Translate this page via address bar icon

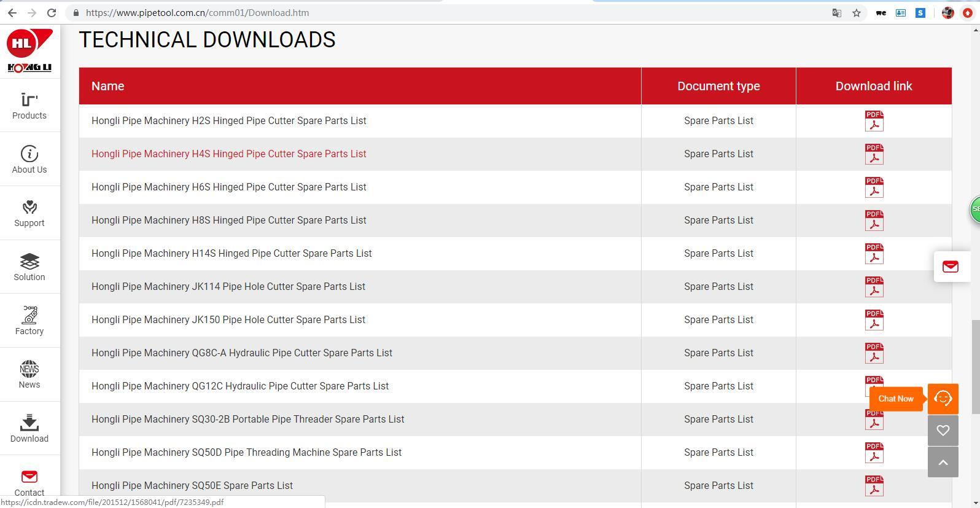[837, 13]
